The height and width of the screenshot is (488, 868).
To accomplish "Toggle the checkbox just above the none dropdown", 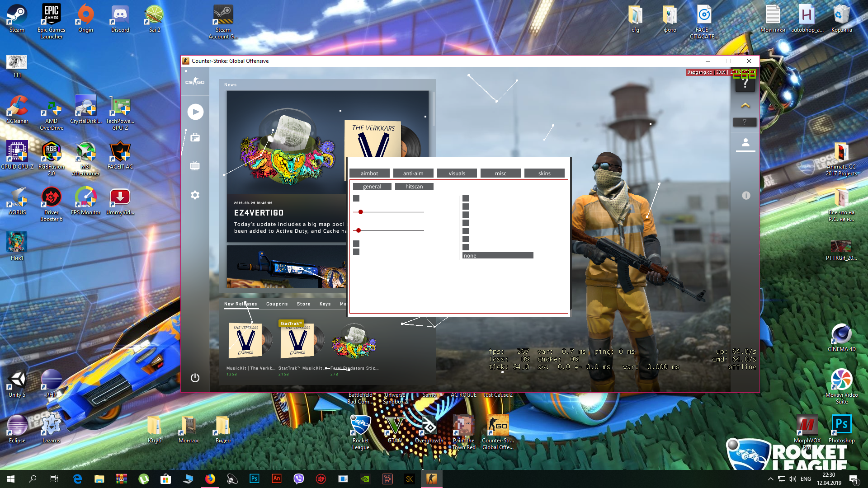I will [x=466, y=247].
